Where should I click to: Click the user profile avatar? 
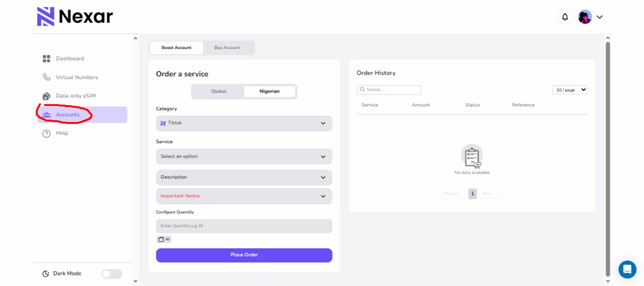[585, 17]
